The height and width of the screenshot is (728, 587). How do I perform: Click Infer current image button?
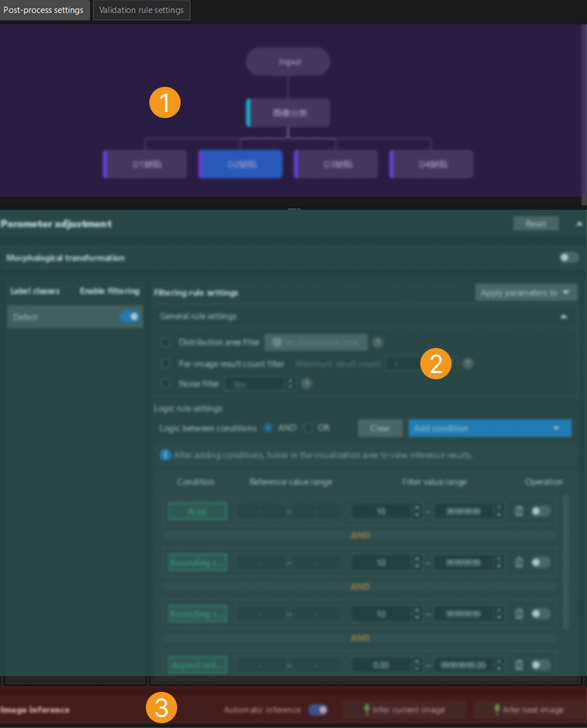pyautogui.click(x=404, y=709)
